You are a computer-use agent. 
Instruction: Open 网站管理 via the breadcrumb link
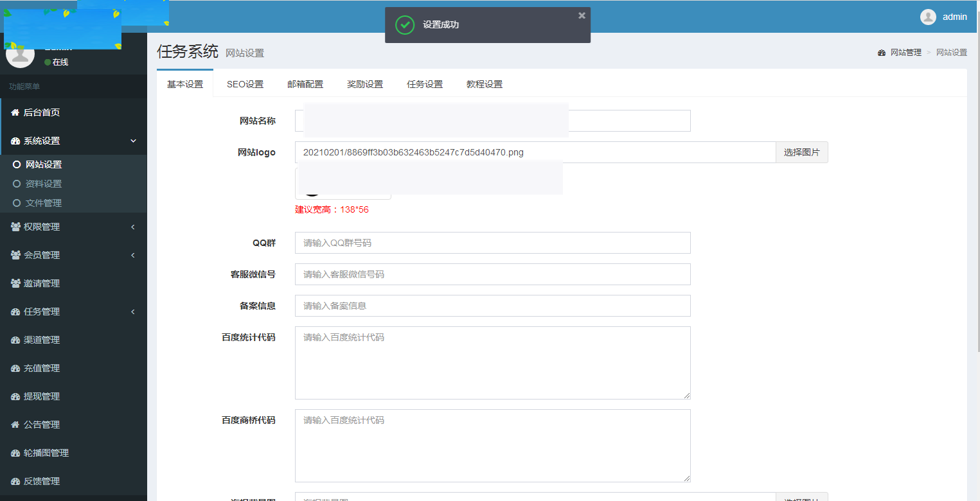coord(905,52)
